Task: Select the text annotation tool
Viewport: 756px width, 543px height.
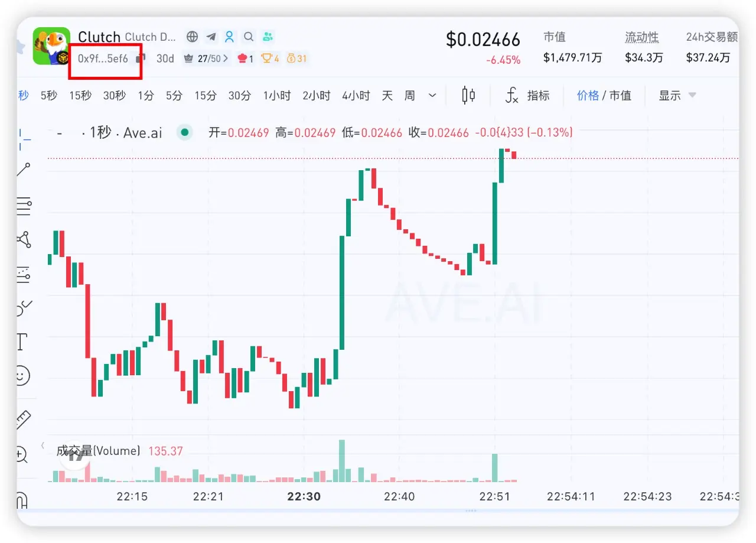Action: [x=22, y=342]
